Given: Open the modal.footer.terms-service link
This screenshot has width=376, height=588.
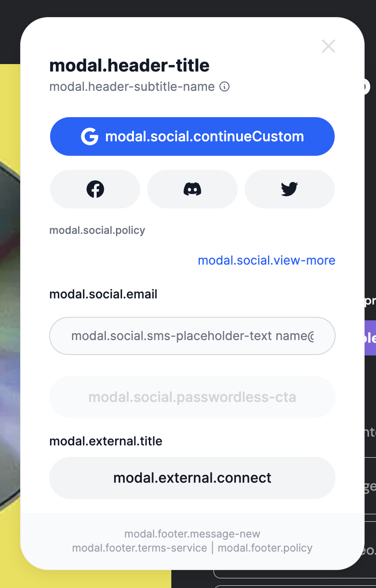Looking at the screenshot, I should (140, 548).
